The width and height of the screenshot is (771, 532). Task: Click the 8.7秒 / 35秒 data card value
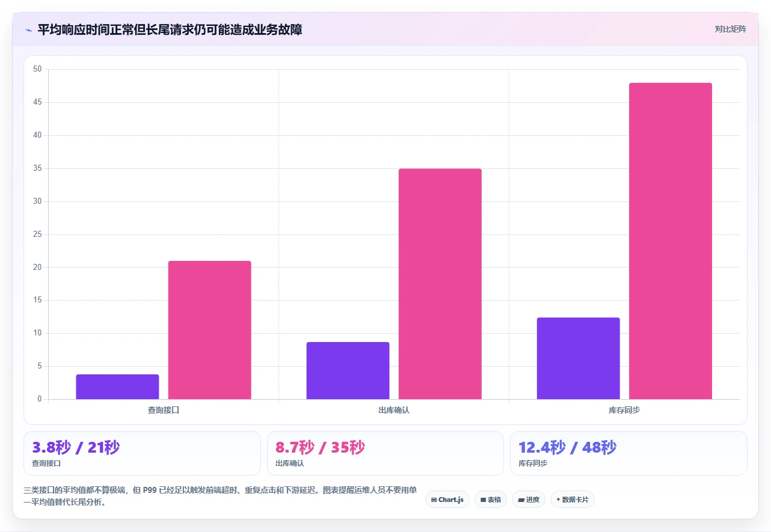pyautogui.click(x=320, y=448)
